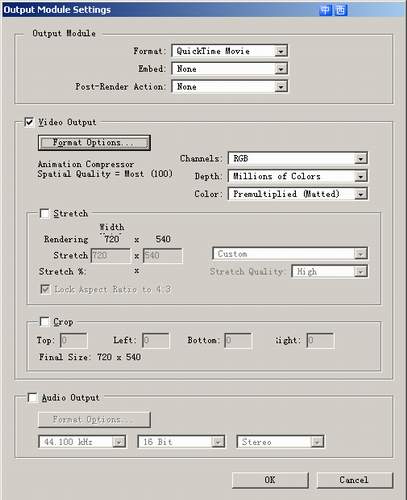Click the Stretch height input field

point(163,256)
